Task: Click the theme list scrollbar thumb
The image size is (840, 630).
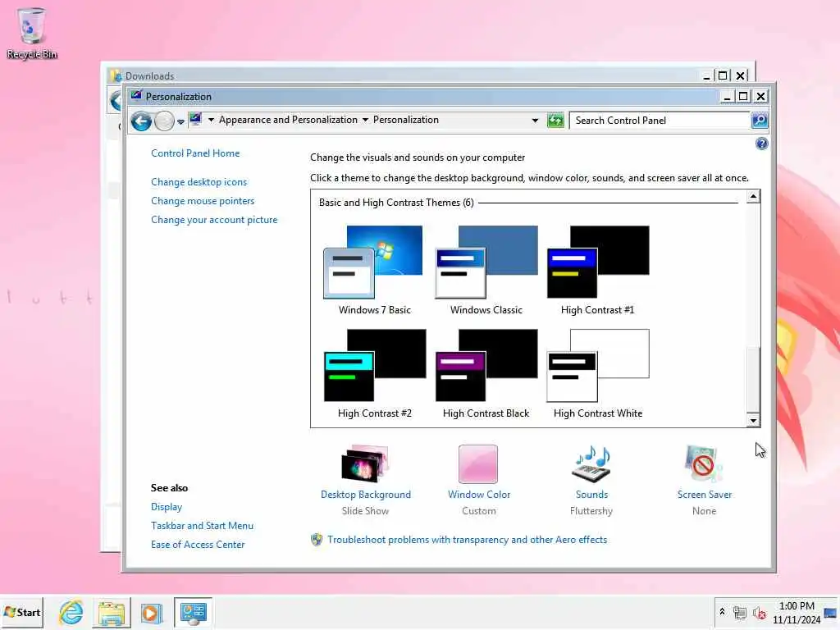Action: (753, 381)
